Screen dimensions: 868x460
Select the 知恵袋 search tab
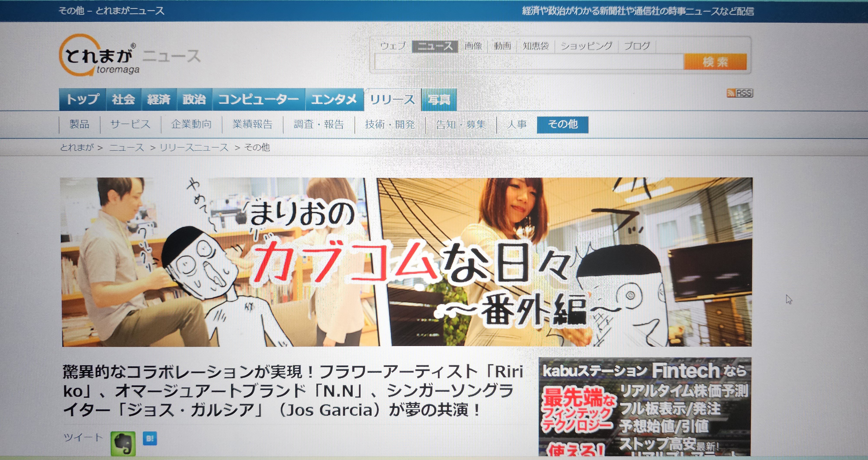tap(535, 46)
